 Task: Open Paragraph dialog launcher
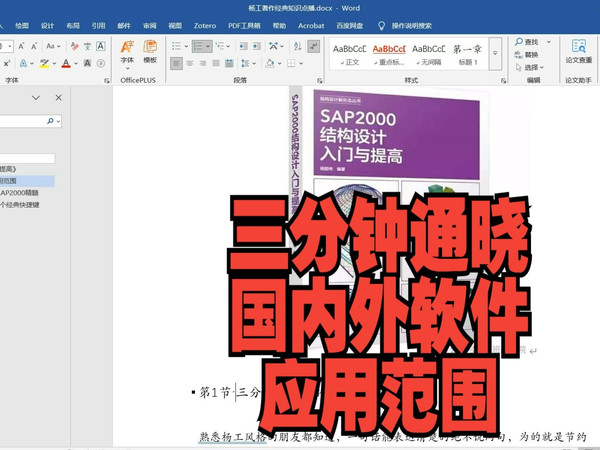[320, 81]
